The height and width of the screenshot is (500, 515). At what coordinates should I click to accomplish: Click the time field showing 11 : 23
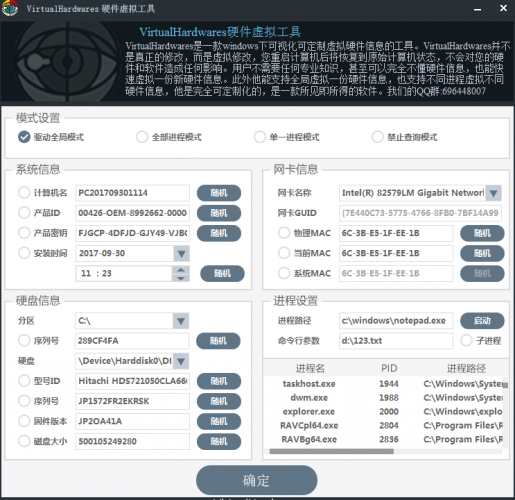click(124, 274)
